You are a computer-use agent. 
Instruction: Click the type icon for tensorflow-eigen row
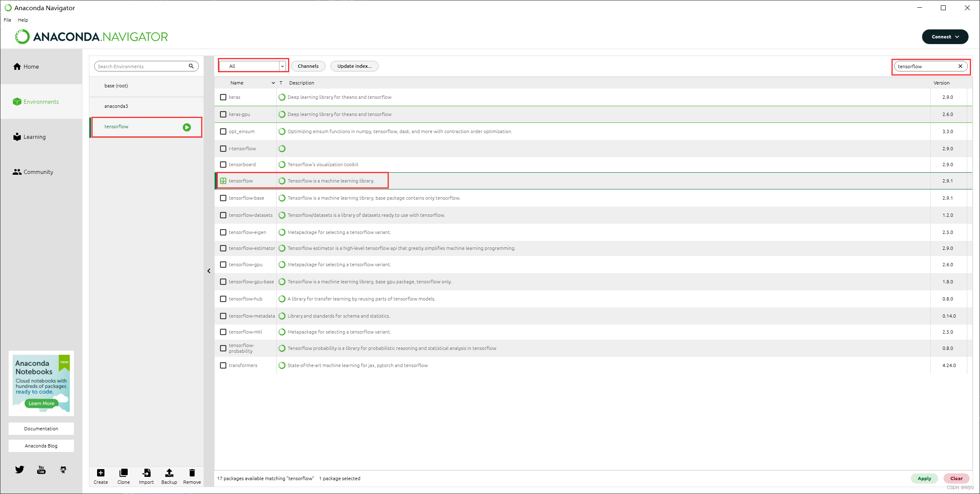[x=282, y=232]
